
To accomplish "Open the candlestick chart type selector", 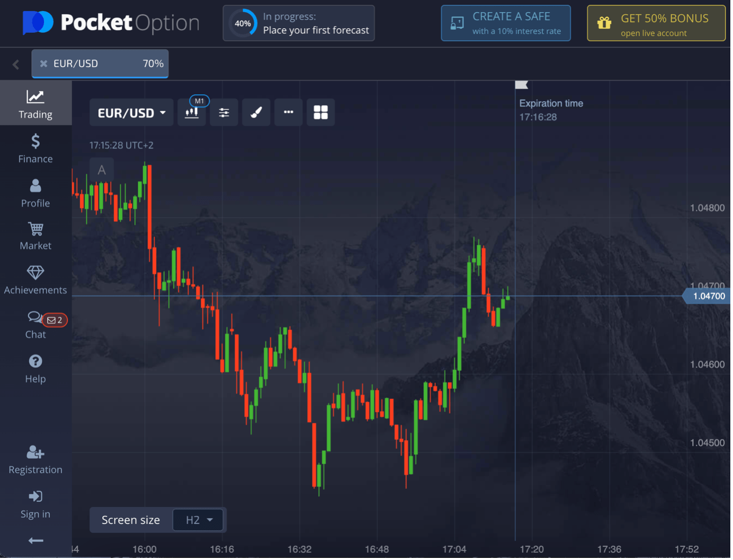I will click(192, 112).
